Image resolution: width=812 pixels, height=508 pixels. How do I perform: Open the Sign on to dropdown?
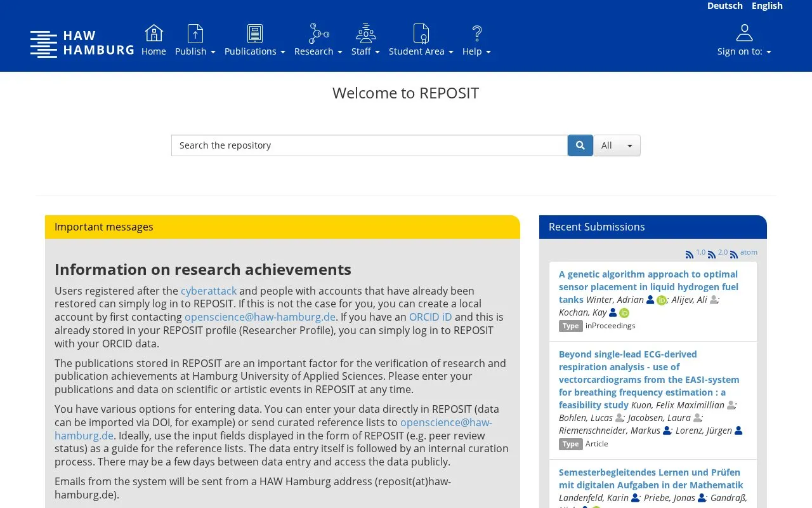[744, 51]
